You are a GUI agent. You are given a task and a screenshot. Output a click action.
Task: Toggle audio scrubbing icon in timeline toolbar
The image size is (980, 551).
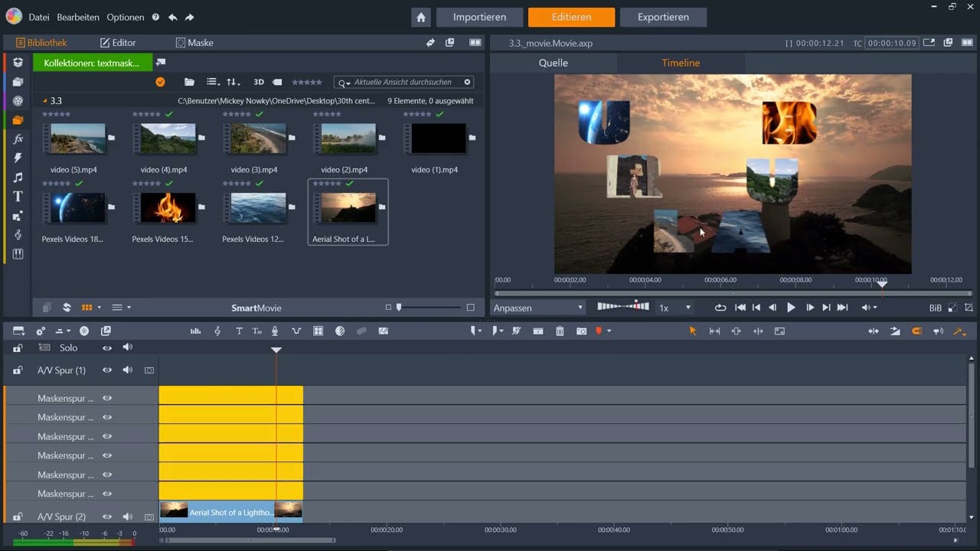(937, 331)
